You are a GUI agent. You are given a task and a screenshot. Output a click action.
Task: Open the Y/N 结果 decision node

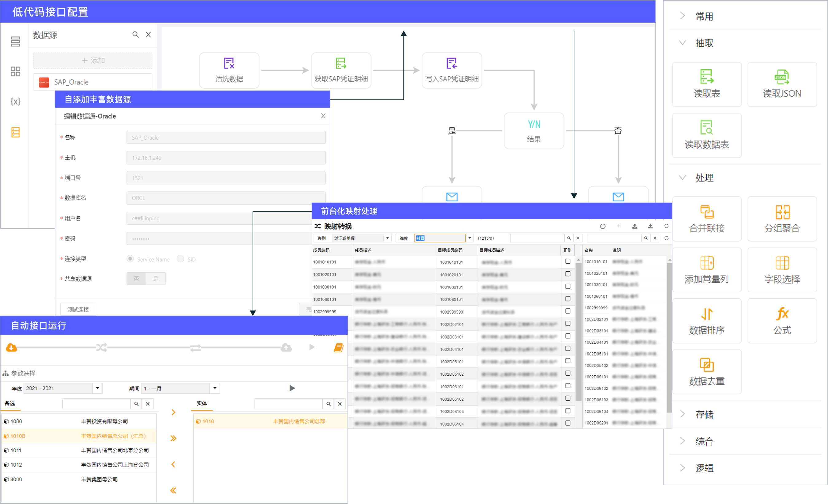click(x=534, y=131)
